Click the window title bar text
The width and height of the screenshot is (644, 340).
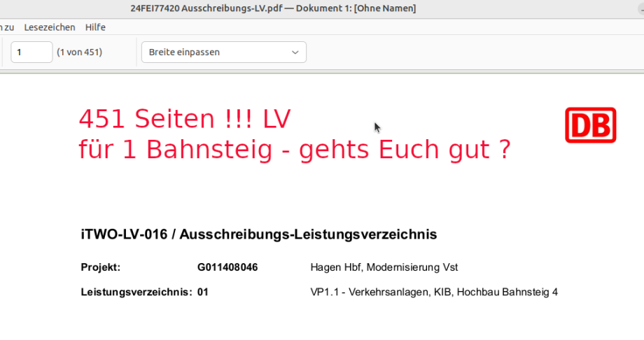[273, 8]
